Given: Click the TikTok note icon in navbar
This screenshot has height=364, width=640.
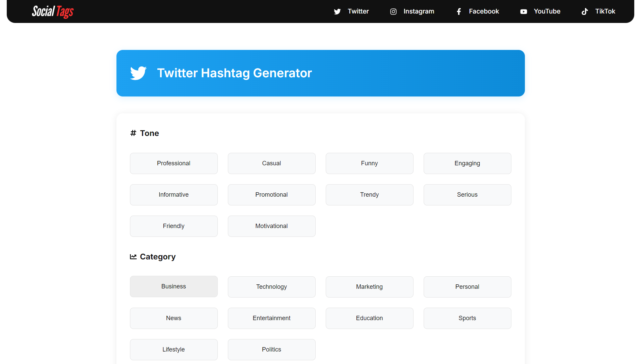Looking at the screenshot, I should click(585, 11).
